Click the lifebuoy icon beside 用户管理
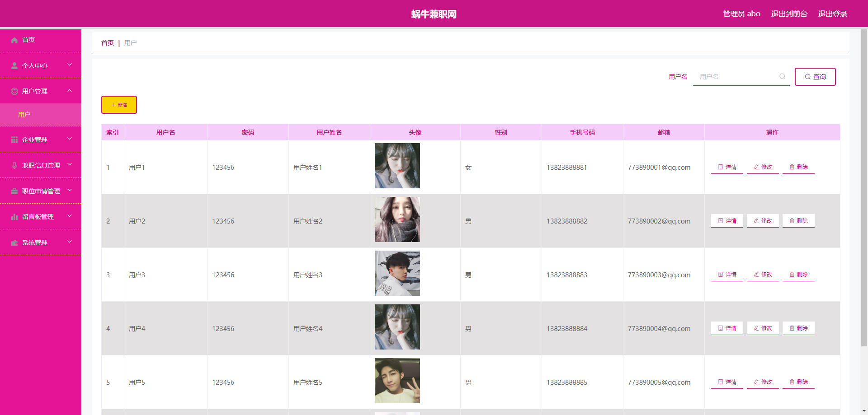Screen dimensions: 868x415 point(14,91)
